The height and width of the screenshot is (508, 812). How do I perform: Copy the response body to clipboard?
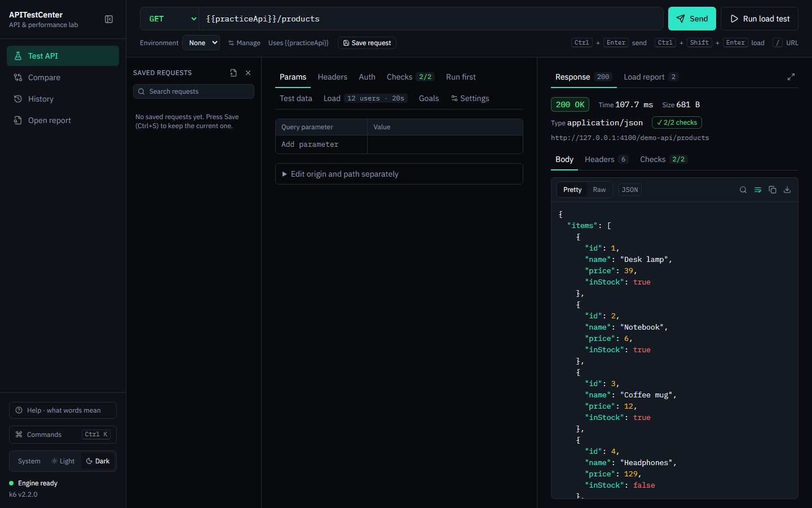[x=773, y=190]
